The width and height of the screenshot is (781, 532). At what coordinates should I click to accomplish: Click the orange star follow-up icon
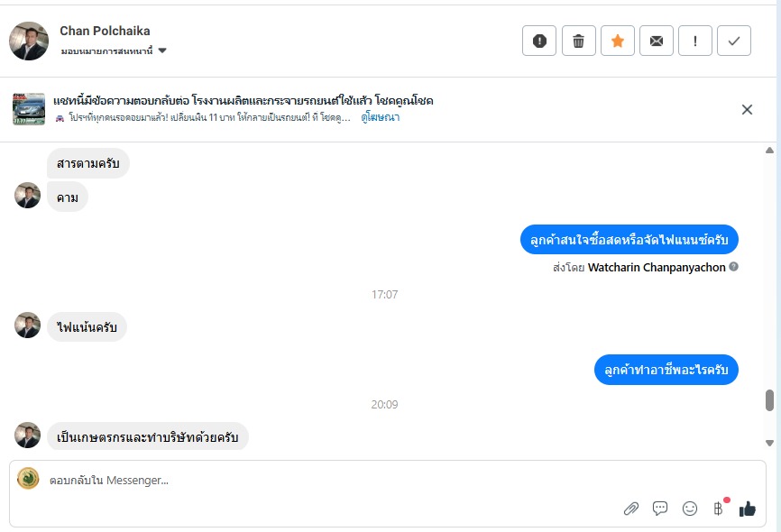pyautogui.click(x=618, y=41)
